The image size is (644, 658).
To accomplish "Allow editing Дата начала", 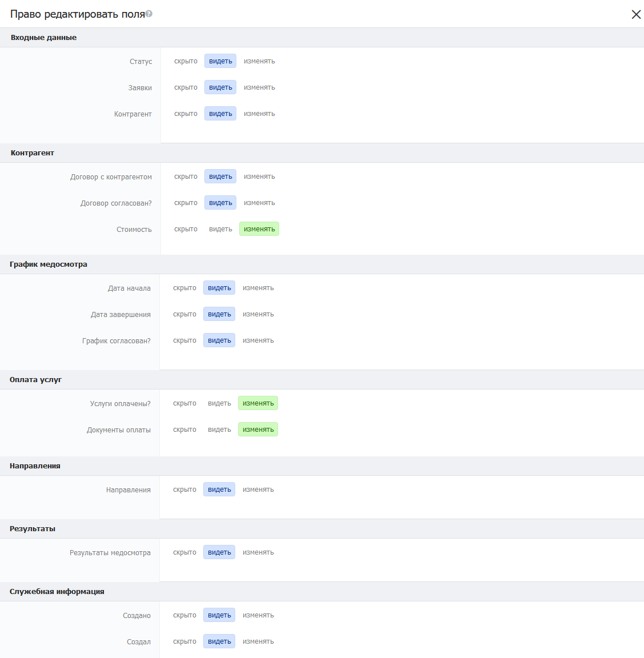I will point(258,288).
